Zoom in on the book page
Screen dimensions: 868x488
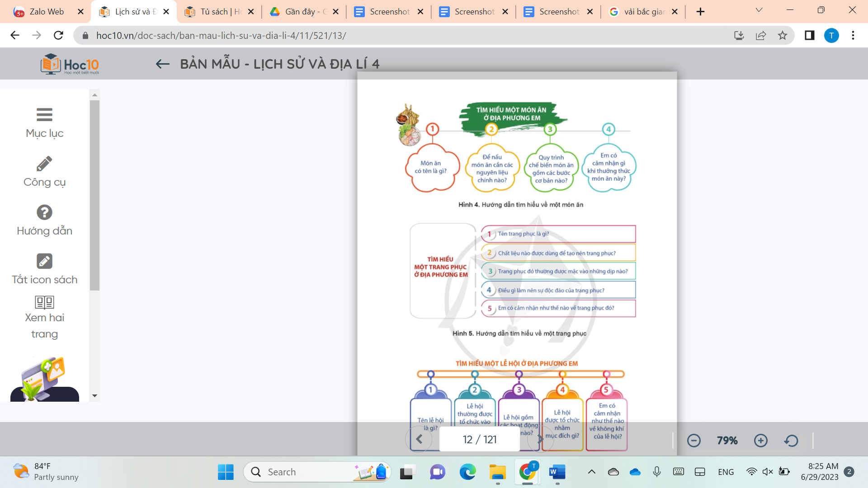click(x=761, y=440)
